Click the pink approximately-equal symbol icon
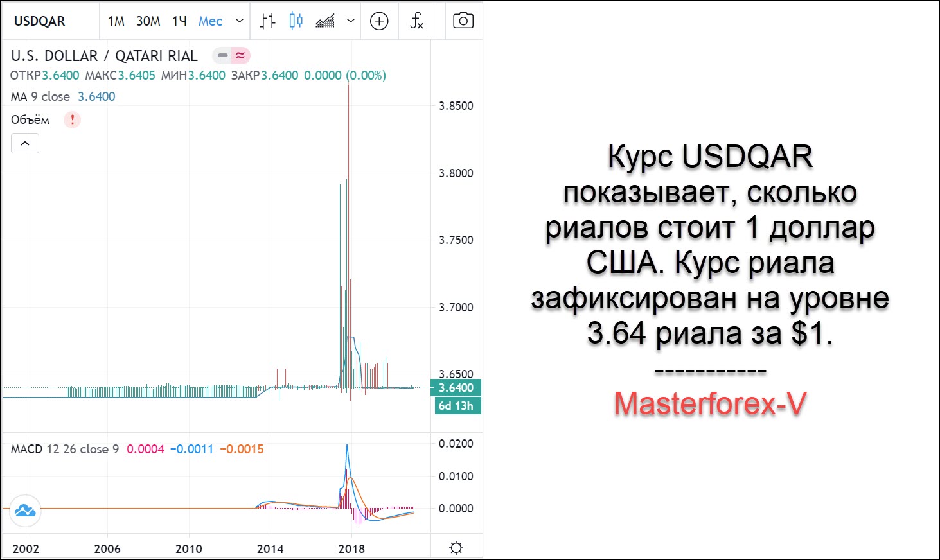 coord(240,56)
